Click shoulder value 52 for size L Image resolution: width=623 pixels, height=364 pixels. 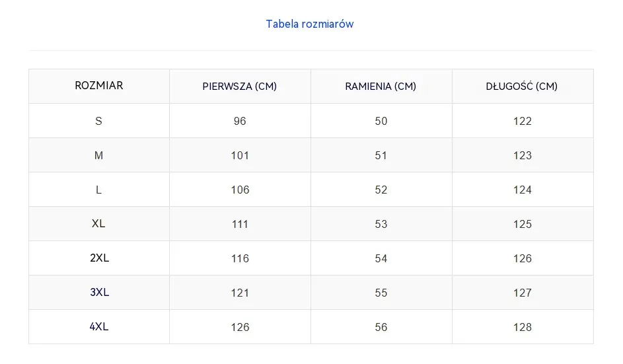click(381, 190)
